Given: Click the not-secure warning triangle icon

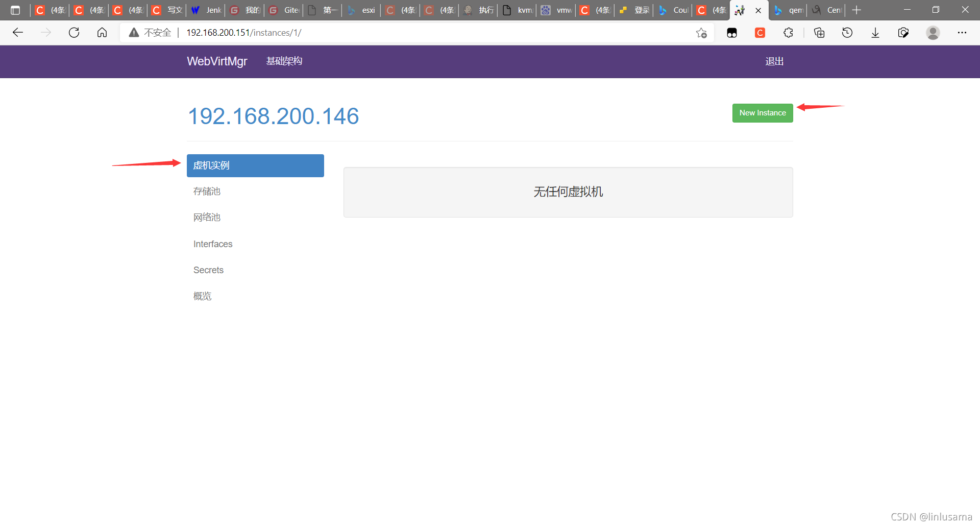Looking at the screenshot, I should 134,33.
